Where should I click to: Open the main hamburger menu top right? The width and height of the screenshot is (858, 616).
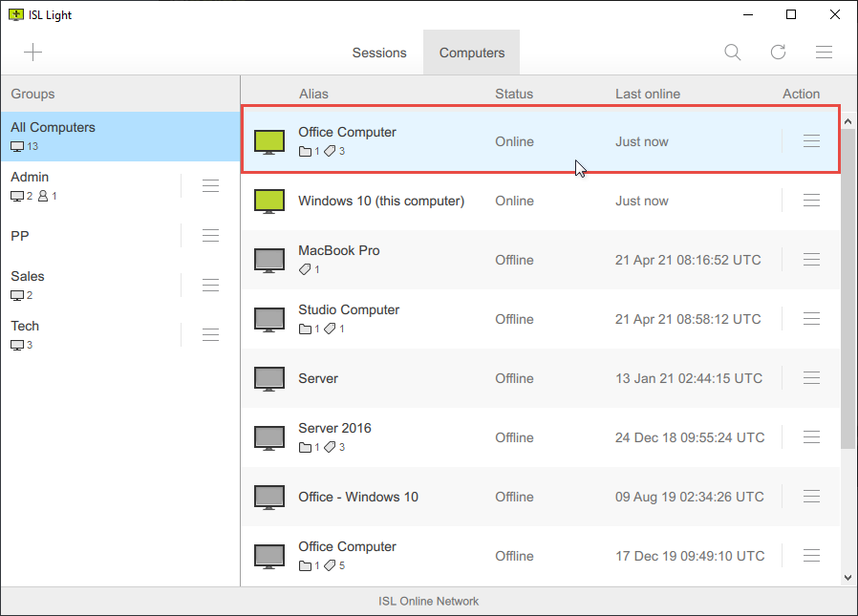(x=824, y=52)
